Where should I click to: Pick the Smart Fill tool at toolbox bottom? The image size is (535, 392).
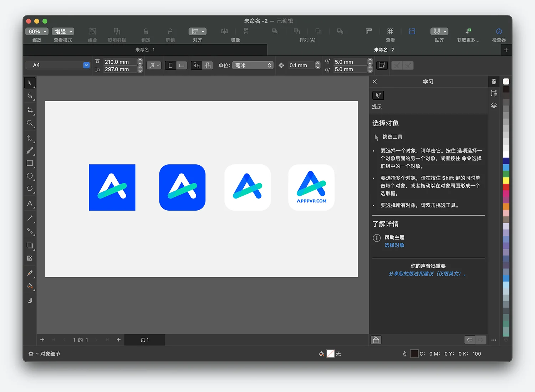pyautogui.click(x=30, y=300)
